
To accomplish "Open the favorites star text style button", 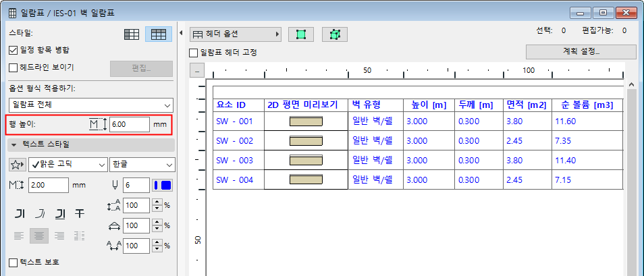I will click(18, 165).
